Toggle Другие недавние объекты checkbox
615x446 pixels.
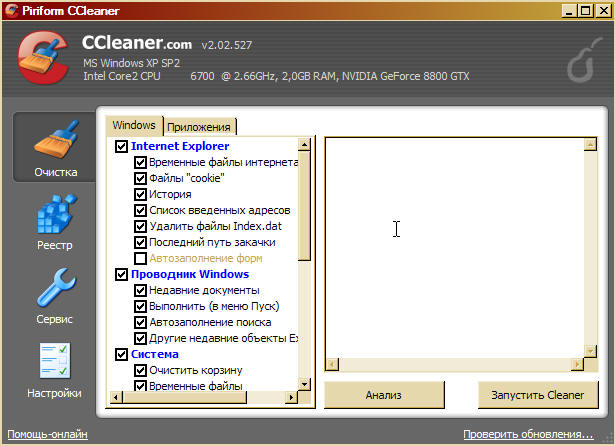140,338
